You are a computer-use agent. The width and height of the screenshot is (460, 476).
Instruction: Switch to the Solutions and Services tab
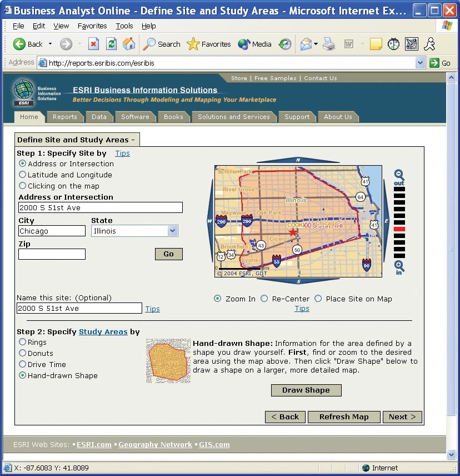point(234,117)
